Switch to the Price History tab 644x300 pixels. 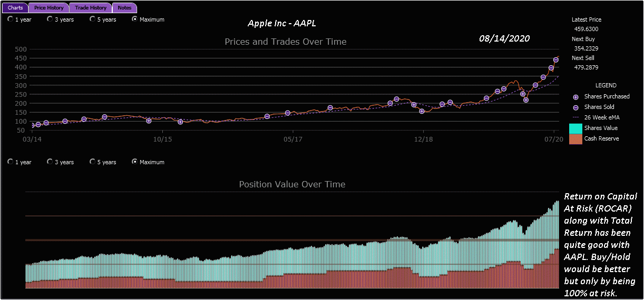(x=48, y=8)
